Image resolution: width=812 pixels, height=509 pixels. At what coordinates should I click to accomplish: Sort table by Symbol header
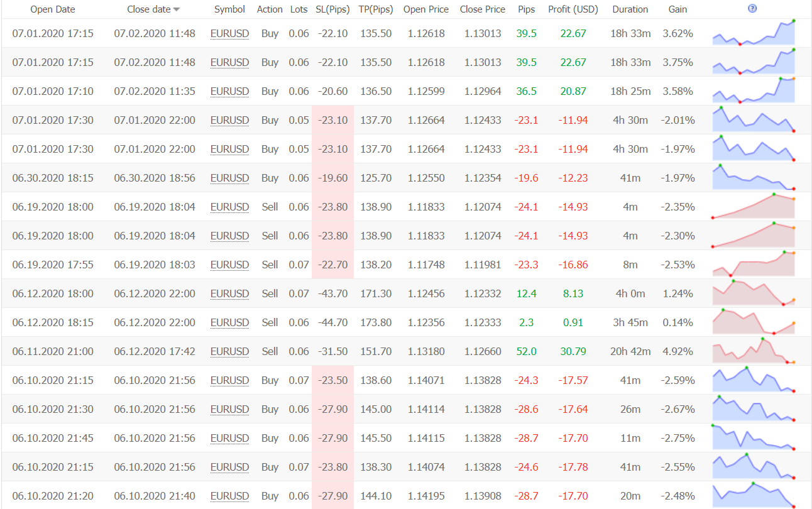(x=229, y=9)
